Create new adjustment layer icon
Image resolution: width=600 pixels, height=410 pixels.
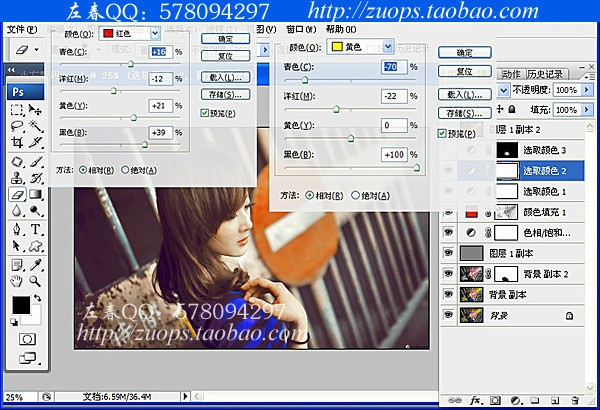[516, 400]
